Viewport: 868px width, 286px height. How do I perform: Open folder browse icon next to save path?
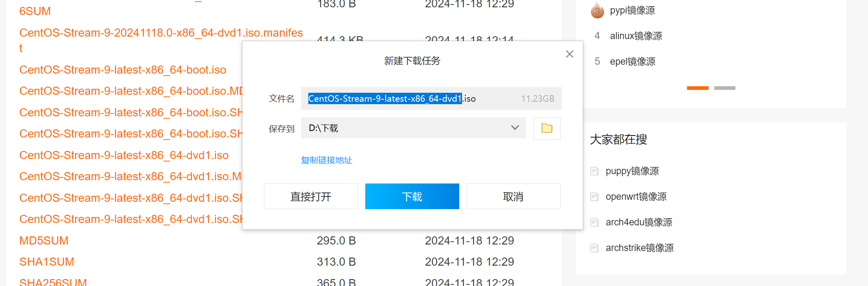point(547,129)
